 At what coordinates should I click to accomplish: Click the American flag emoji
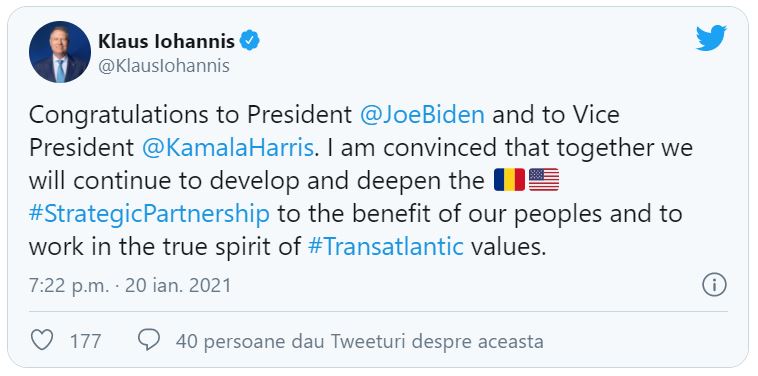click(x=544, y=180)
